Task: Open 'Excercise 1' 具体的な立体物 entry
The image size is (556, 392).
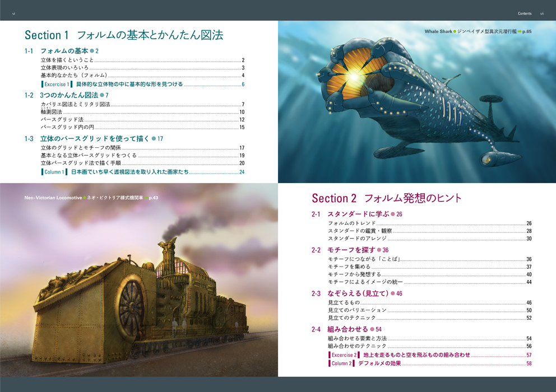Action: pyautogui.click(x=142, y=85)
